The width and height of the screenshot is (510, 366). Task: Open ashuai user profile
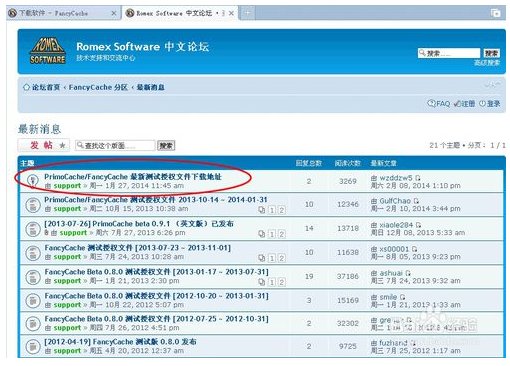point(391,273)
